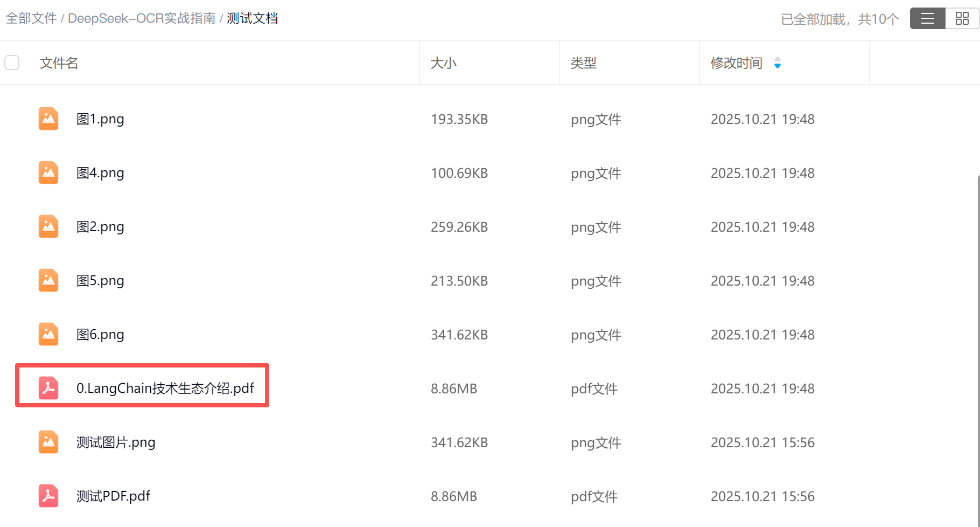980x527 pixels.
Task: Click pdf文件 type of 0.LangChain技术生态介绍.pdf
Action: point(594,389)
